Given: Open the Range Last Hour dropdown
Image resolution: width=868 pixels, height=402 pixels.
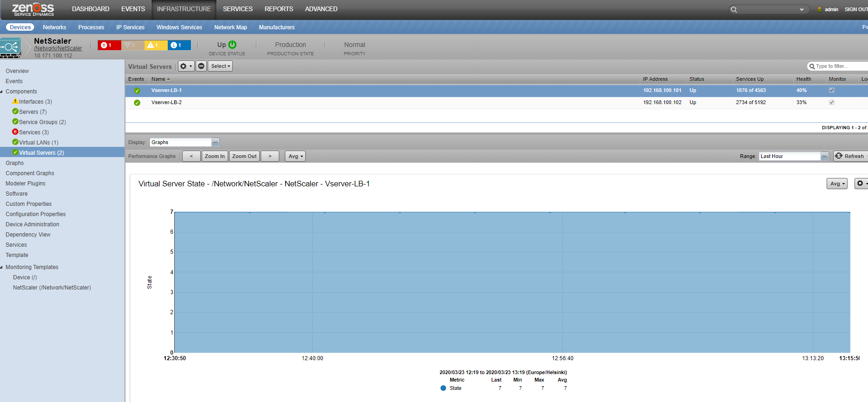Looking at the screenshot, I should [x=794, y=156].
